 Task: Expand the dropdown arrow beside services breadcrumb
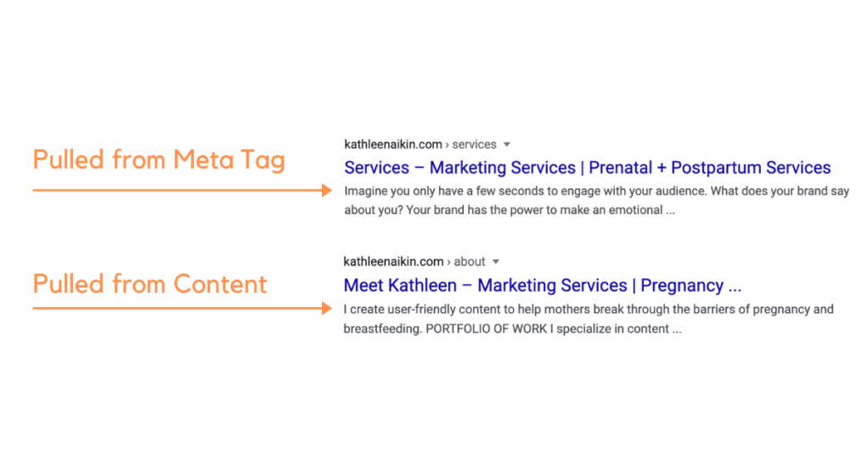point(507,145)
